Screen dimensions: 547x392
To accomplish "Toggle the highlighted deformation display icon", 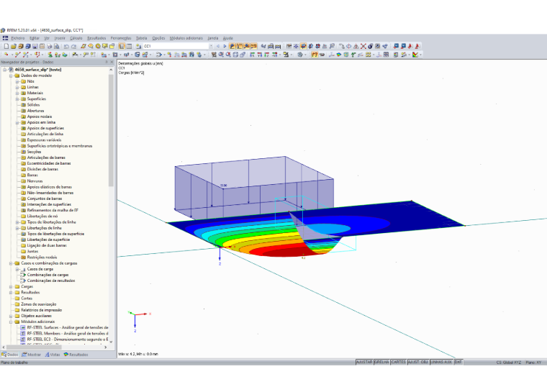I will (315, 55).
